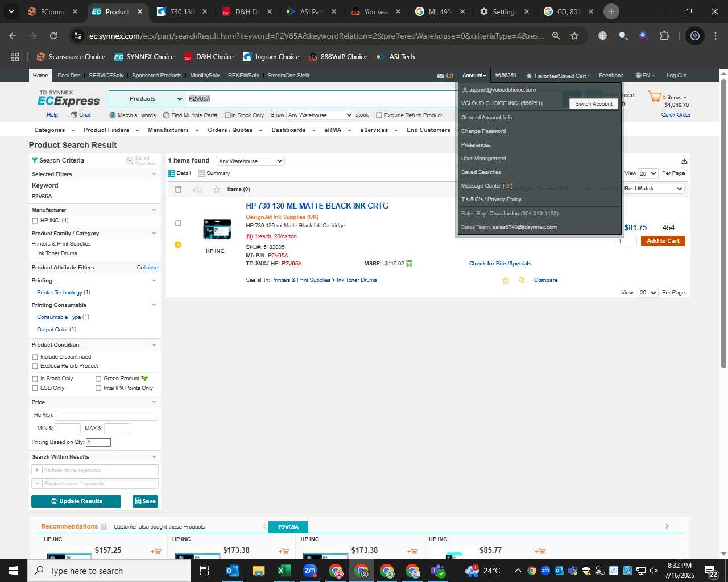Collapse the Price filter section
The height and width of the screenshot is (582, 728).
coord(154,402)
